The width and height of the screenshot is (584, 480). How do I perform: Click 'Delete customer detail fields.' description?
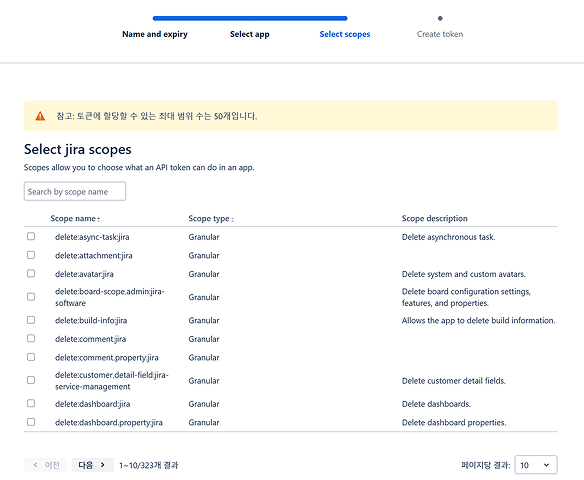pos(454,381)
